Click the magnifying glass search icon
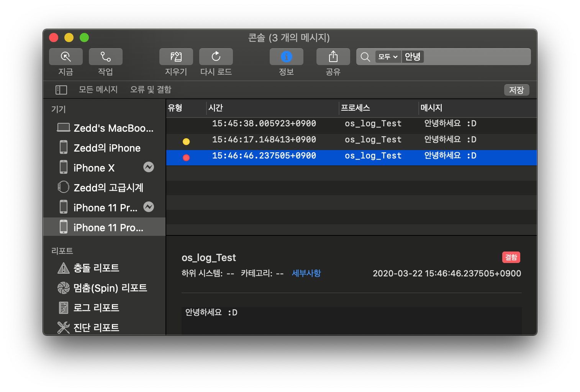Viewport: 580px width, 392px height. pos(365,57)
